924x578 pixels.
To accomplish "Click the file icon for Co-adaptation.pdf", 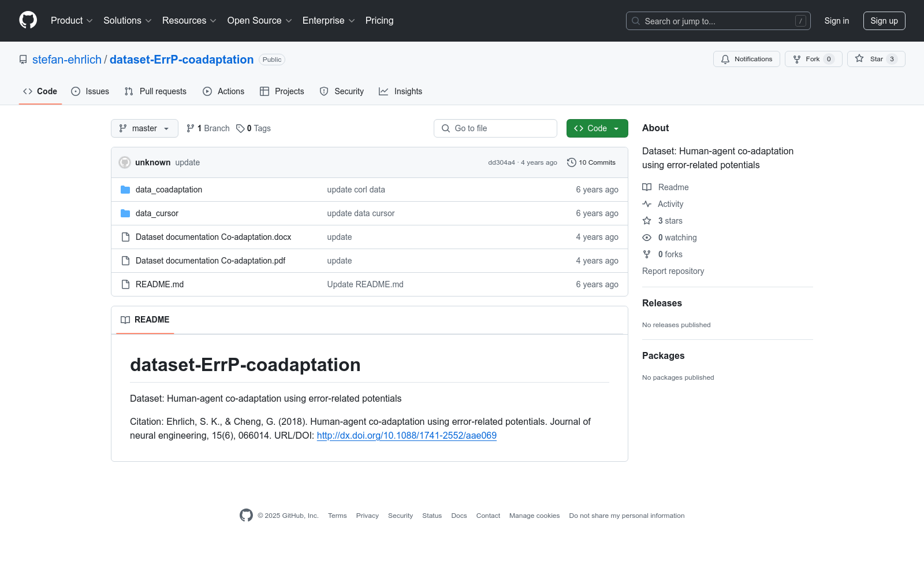I will 125,261.
